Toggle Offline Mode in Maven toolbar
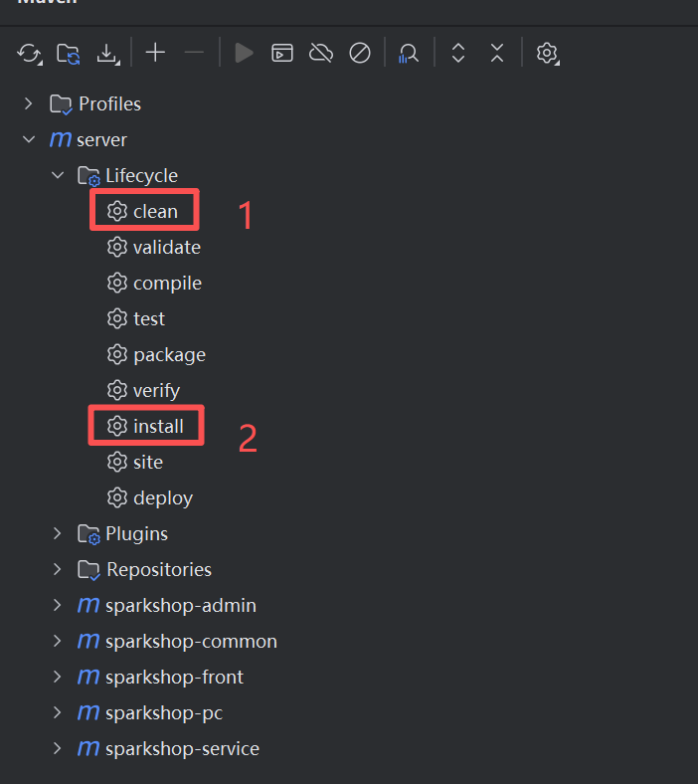 pos(321,53)
